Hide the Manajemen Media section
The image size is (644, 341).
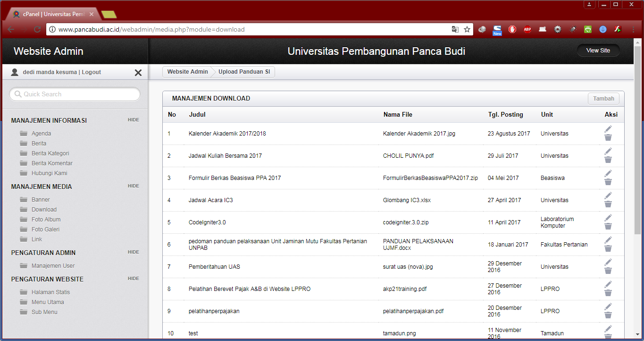tap(134, 186)
